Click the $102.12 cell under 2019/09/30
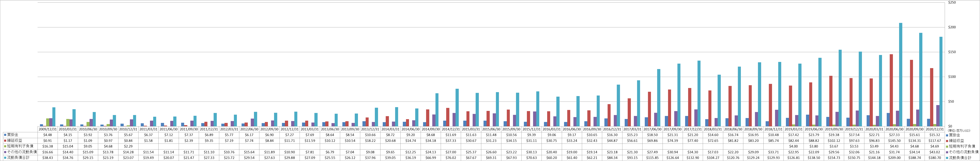The width and height of the screenshot is (980, 161). pyautogui.click(x=835, y=140)
